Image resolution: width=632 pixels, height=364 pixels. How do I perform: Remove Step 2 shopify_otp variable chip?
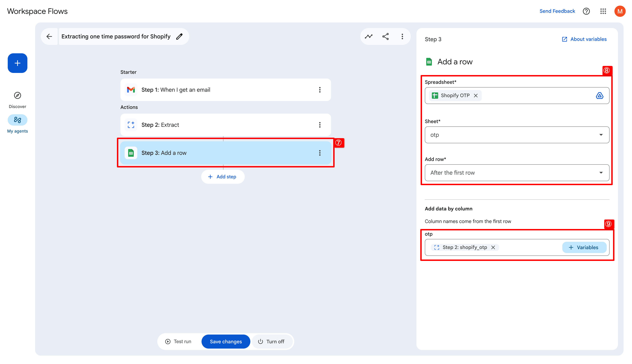[x=493, y=247]
